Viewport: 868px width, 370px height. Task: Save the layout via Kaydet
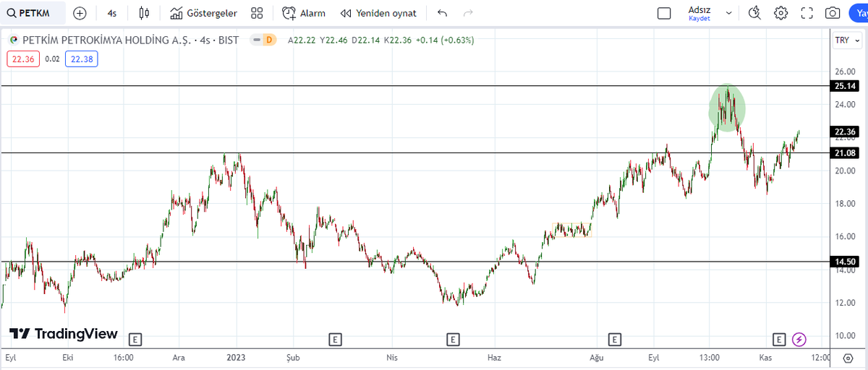[x=699, y=19]
